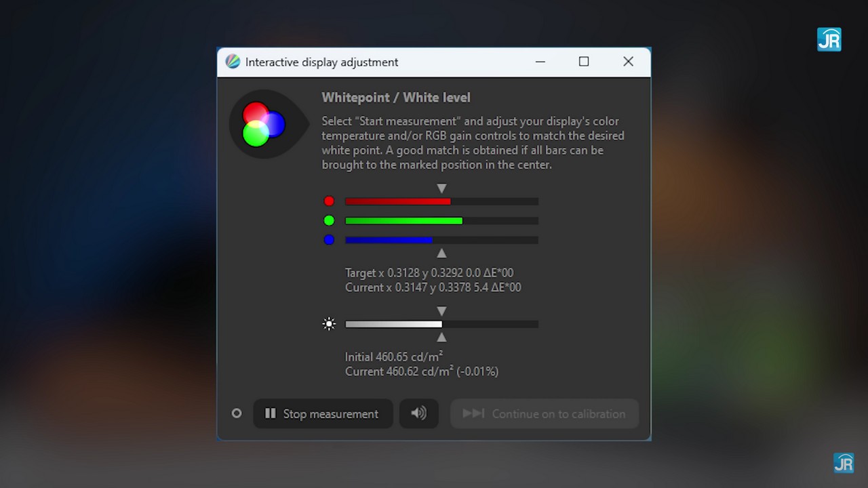Click the measurement status circle indicator
The width and height of the screenshot is (868, 488).
[237, 413]
